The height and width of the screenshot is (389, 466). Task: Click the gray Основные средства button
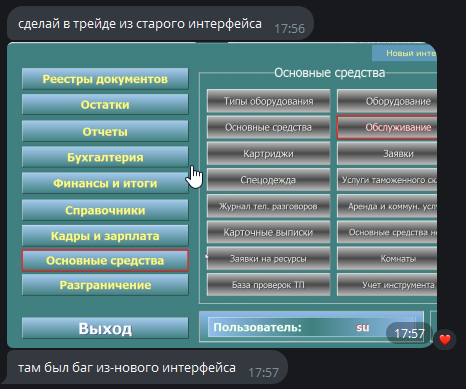coord(268,127)
